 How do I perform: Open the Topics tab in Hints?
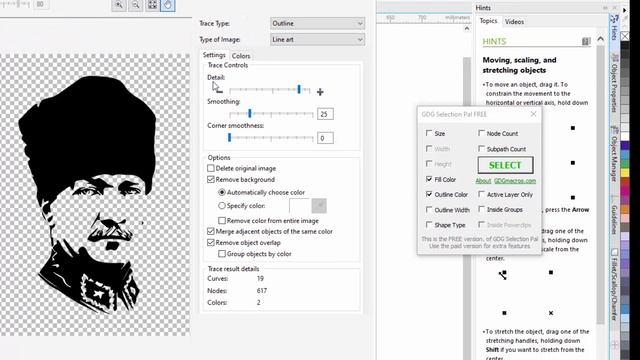click(488, 21)
